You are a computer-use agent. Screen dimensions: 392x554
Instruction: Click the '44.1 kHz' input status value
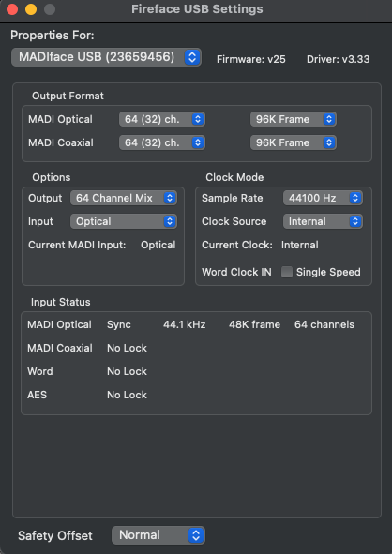[184, 324]
